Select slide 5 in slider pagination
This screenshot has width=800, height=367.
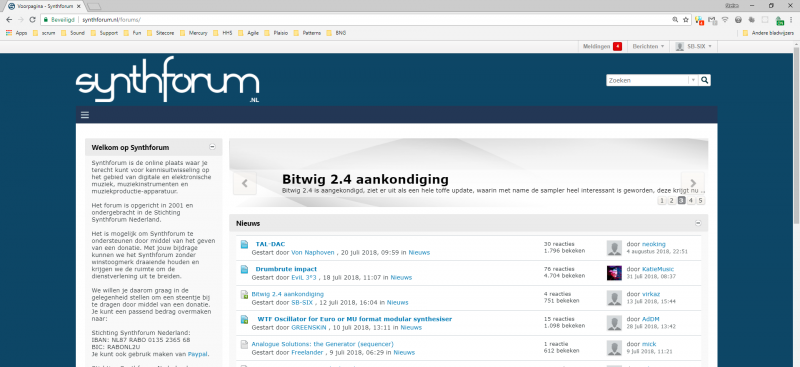pos(701,201)
